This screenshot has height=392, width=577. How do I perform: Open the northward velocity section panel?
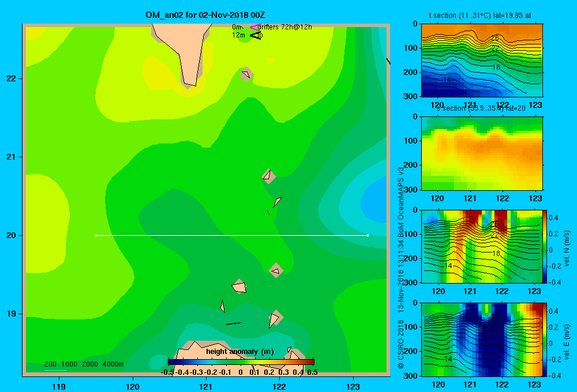tap(482, 247)
